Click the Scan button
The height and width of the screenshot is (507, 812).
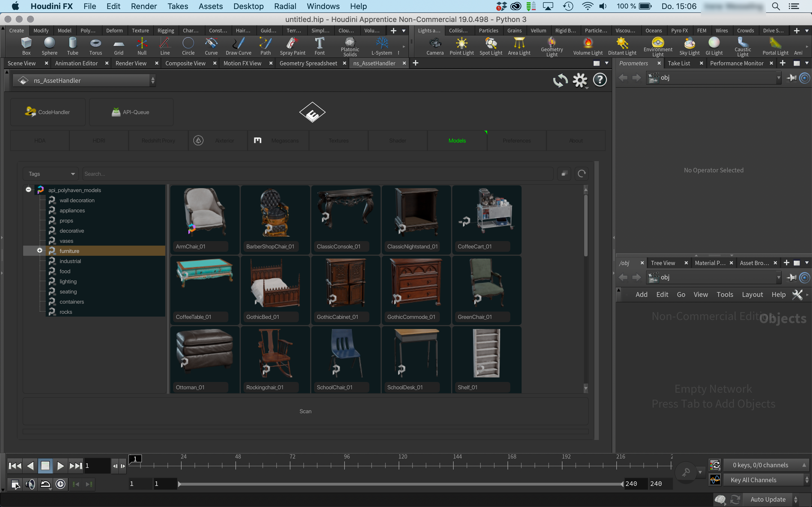pos(305,411)
